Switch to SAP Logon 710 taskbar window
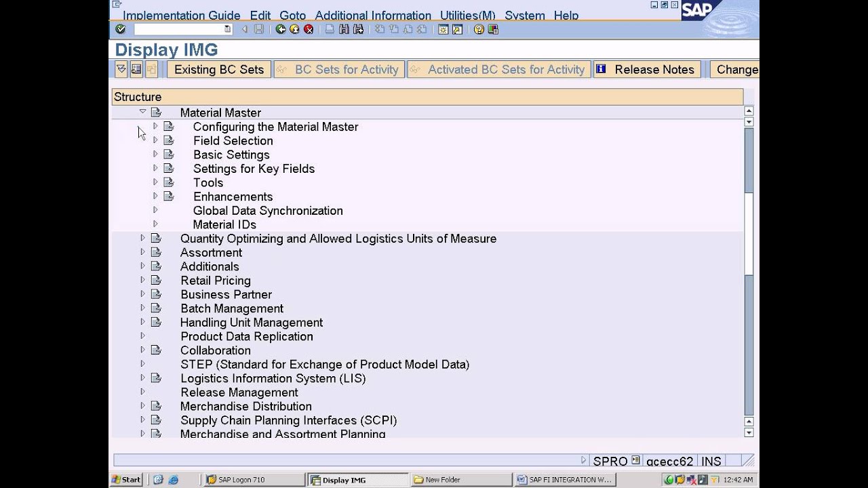 254,480
